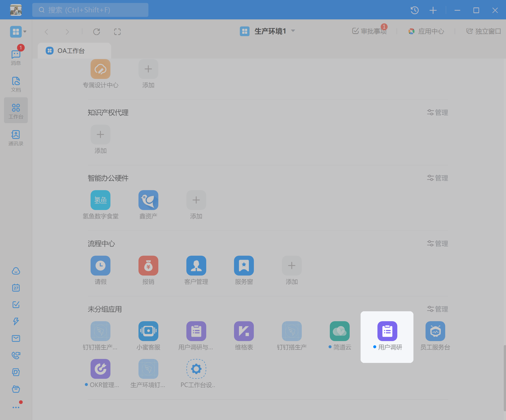This screenshot has width=506, height=420.
Task: Add app to 知识产权代理 group
Action: point(100,135)
